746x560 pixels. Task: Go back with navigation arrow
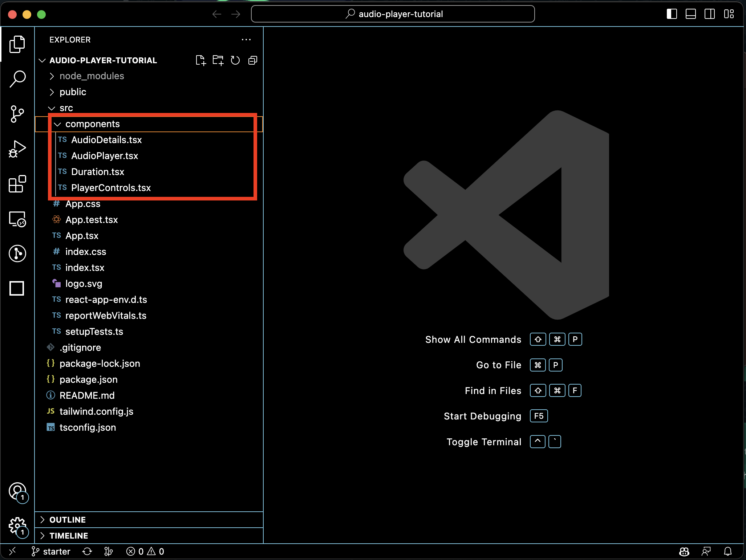pos(217,14)
